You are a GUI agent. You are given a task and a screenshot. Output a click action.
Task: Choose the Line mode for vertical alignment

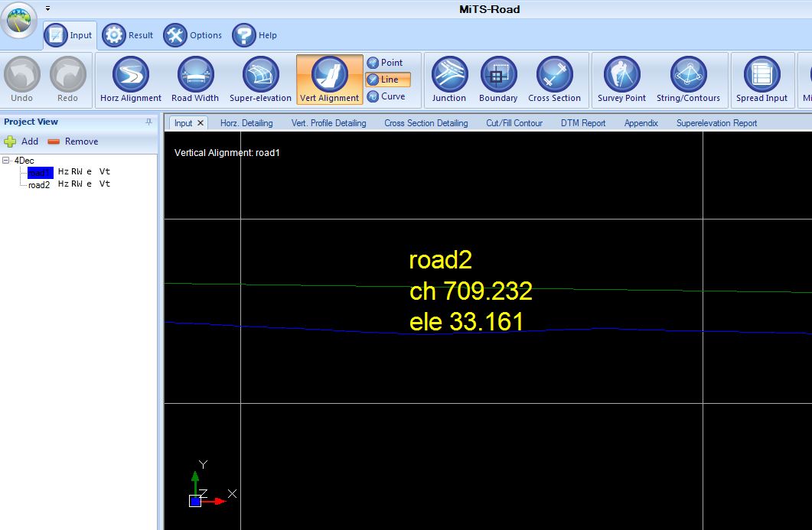click(388, 80)
